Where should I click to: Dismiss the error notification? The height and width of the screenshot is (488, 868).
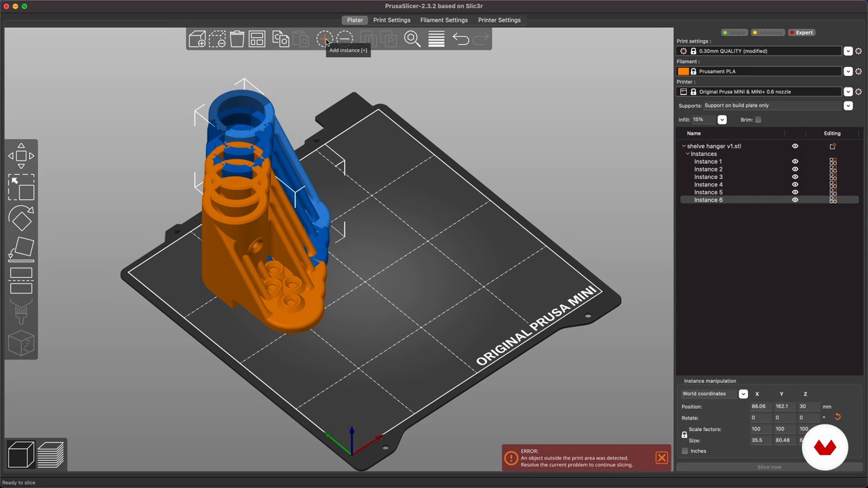pyautogui.click(x=661, y=458)
